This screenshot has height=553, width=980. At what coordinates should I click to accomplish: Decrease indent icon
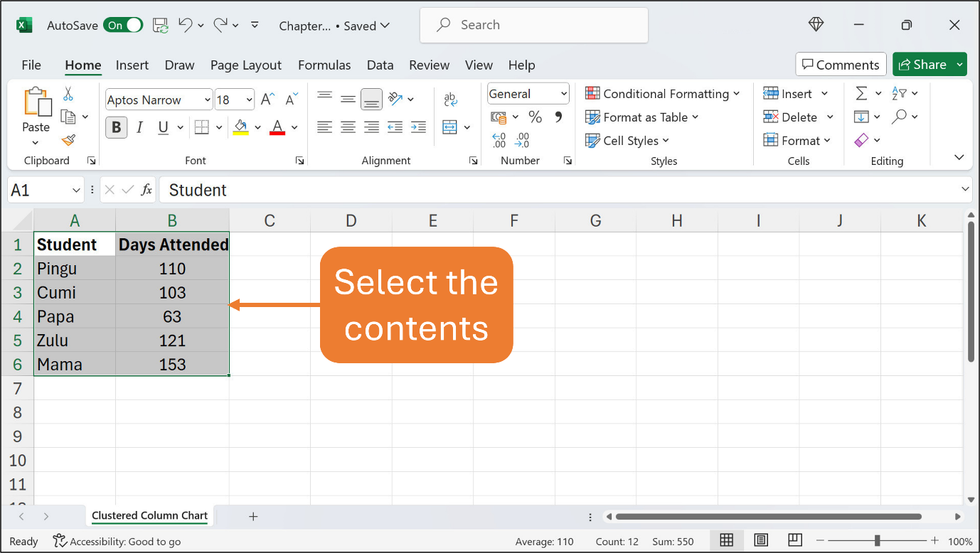tap(395, 127)
